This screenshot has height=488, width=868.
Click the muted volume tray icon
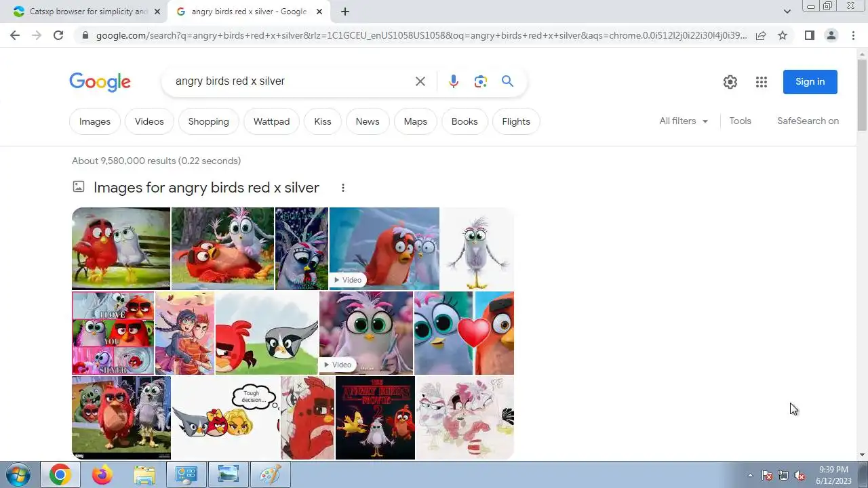(x=800, y=475)
